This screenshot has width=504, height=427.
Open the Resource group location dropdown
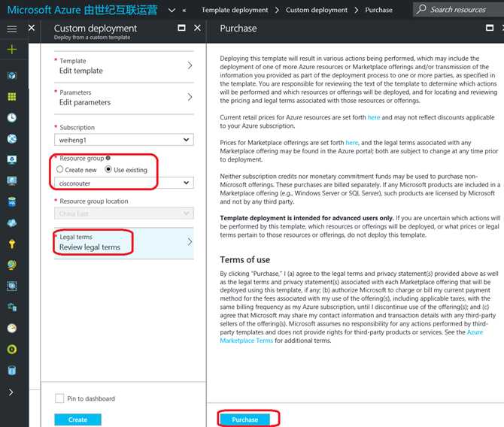(x=124, y=214)
